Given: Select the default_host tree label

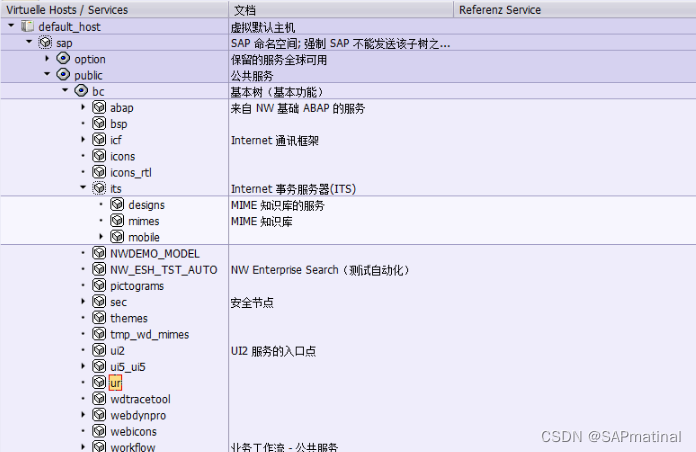Looking at the screenshot, I should pyautogui.click(x=70, y=27).
